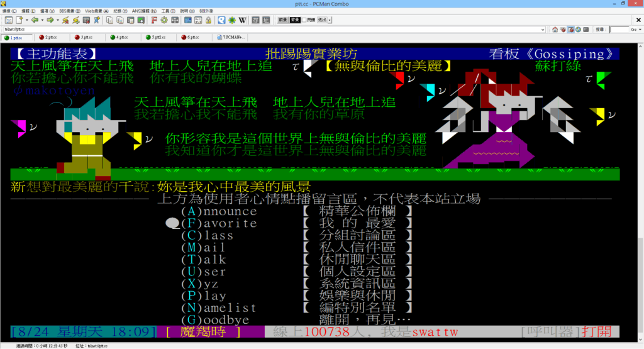This screenshot has height=349, width=644.
Task: Click the fullscreen arrows toolbar icon
Action: tap(175, 20)
